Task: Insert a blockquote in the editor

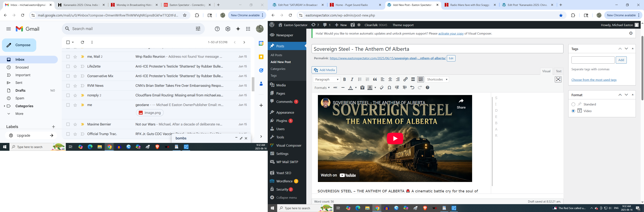Action: click(375, 79)
